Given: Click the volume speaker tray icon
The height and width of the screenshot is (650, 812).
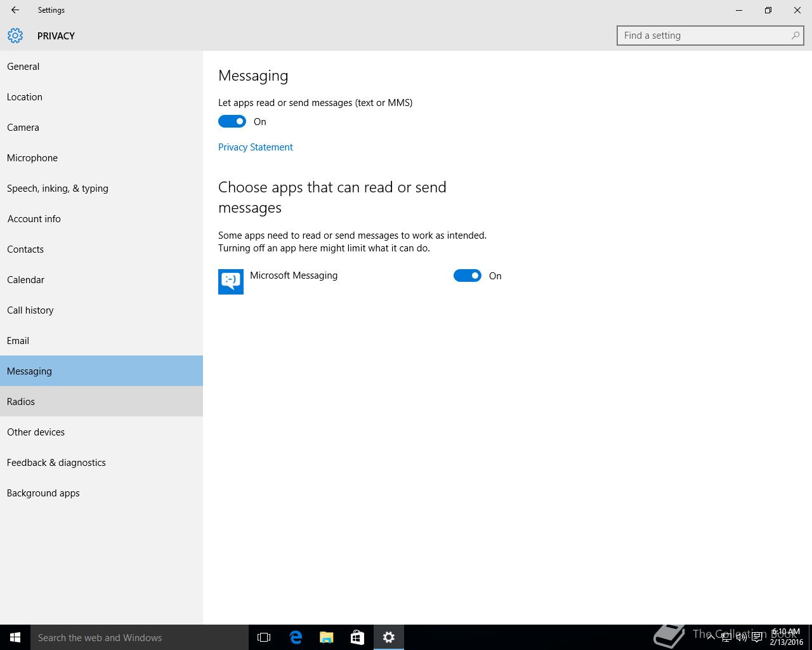Looking at the screenshot, I should [x=741, y=637].
